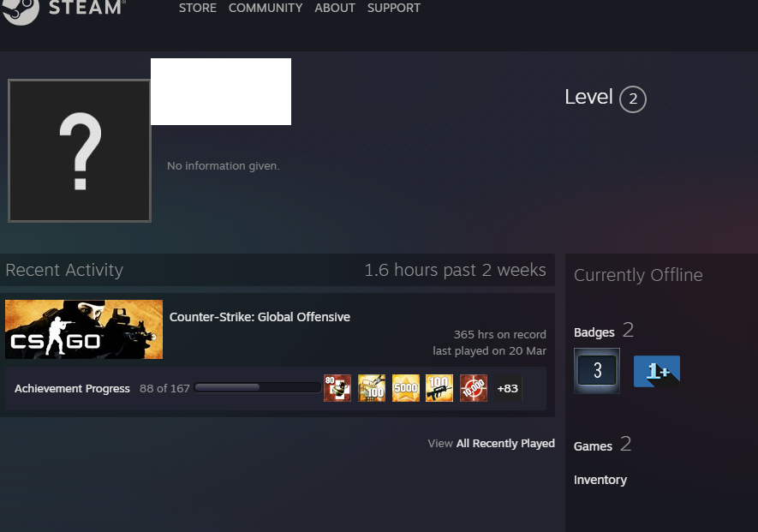Open the golden '100' bomb achievement icon

(372, 388)
